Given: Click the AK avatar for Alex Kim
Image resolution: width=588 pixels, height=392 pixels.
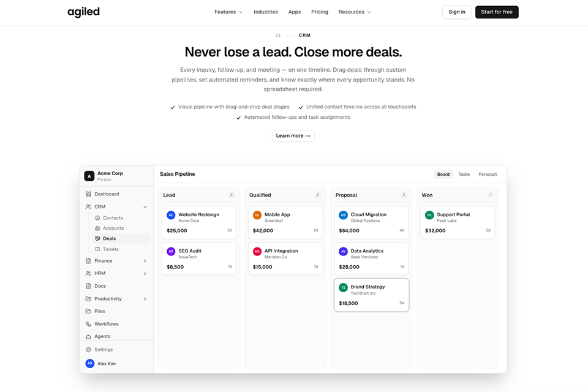Looking at the screenshot, I should point(89,363).
